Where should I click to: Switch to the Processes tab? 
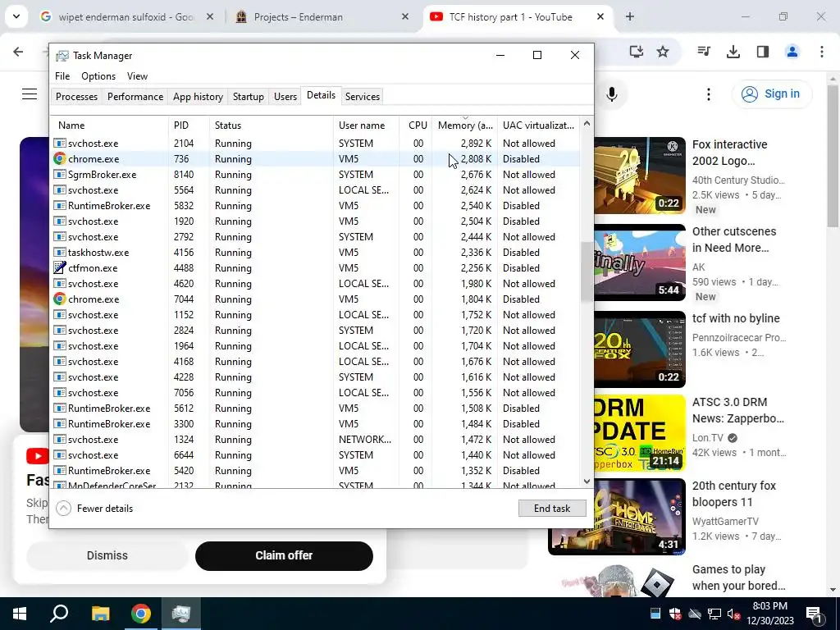coord(76,97)
